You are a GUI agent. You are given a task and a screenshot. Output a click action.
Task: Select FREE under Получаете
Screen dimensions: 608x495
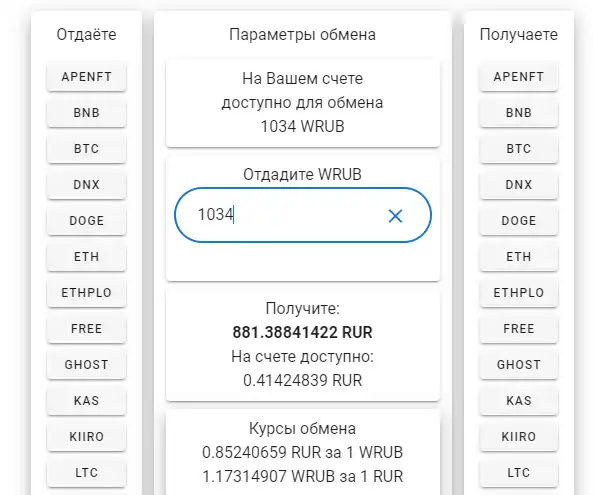coord(519,329)
